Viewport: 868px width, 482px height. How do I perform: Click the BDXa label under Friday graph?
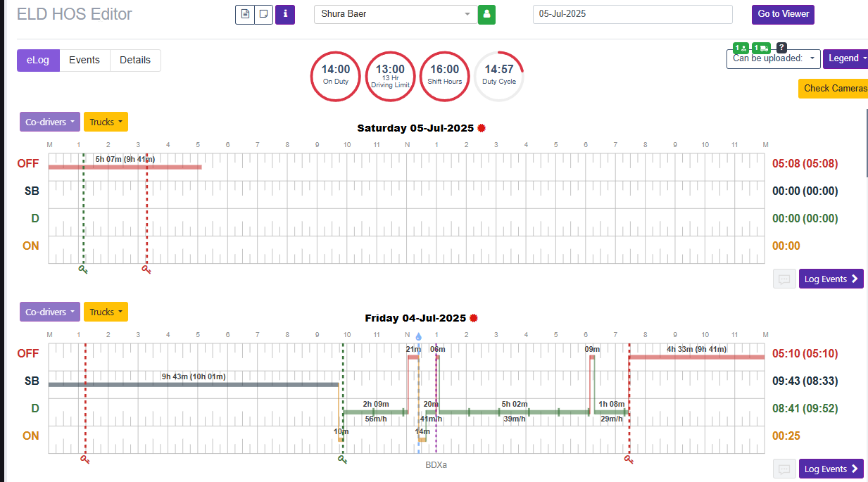pos(436,465)
